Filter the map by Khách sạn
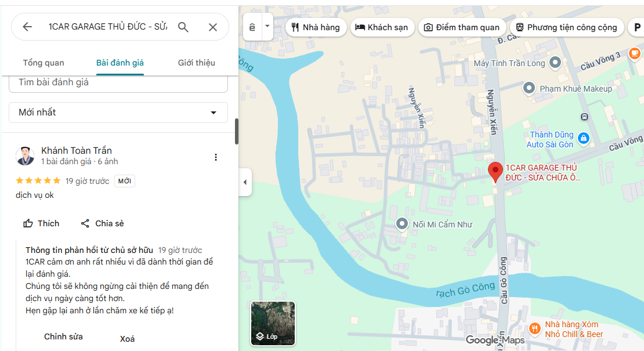The image size is (644, 351). pyautogui.click(x=382, y=27)
